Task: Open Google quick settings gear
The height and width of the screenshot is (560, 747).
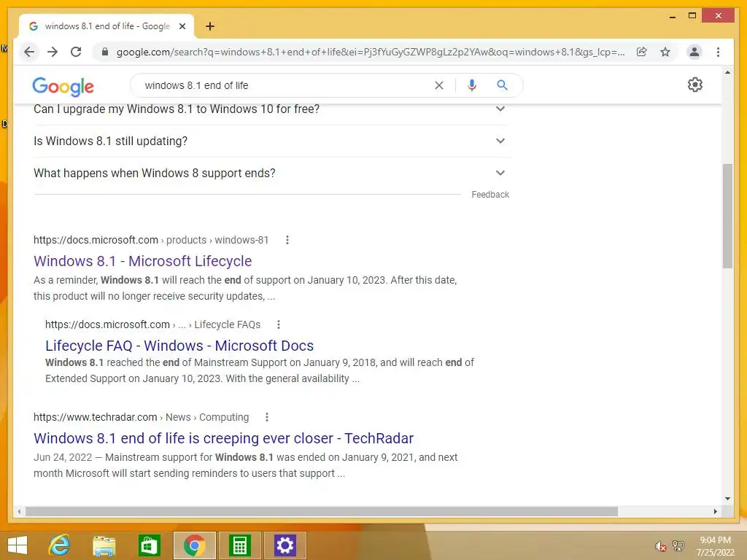Action: [x=695, y=85]
